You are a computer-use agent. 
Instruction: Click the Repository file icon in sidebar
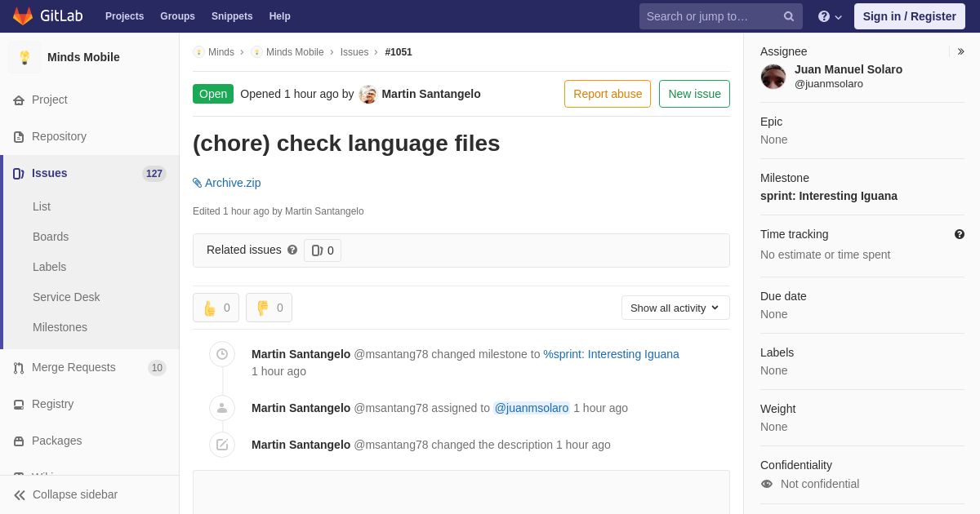coord(19,137)
